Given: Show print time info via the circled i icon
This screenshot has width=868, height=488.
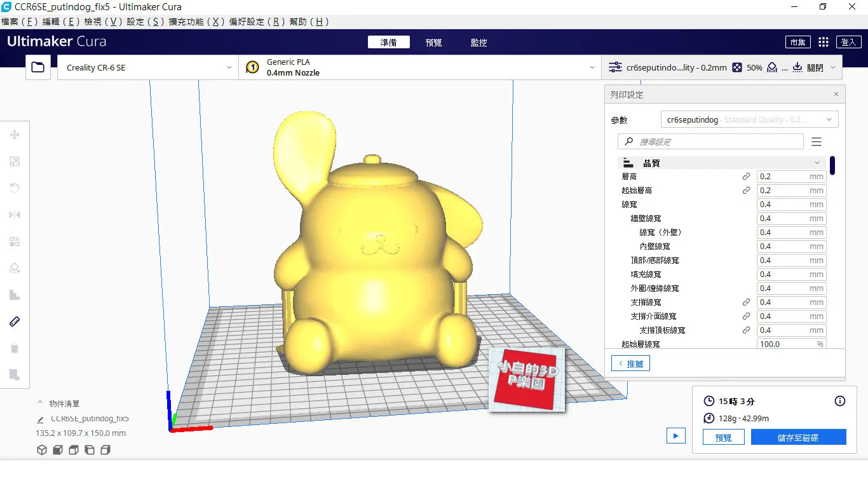Looking at the screenshot, I should click(840, 401).
